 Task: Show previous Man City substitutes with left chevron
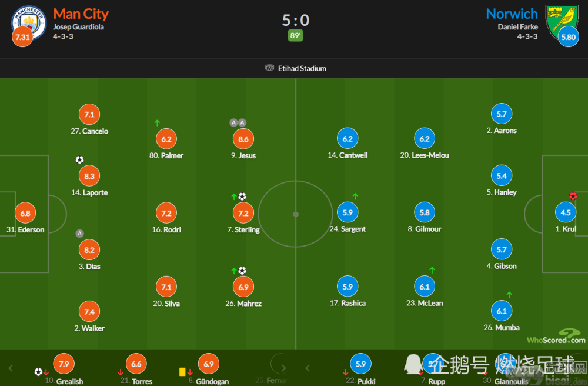click(11, 368)
